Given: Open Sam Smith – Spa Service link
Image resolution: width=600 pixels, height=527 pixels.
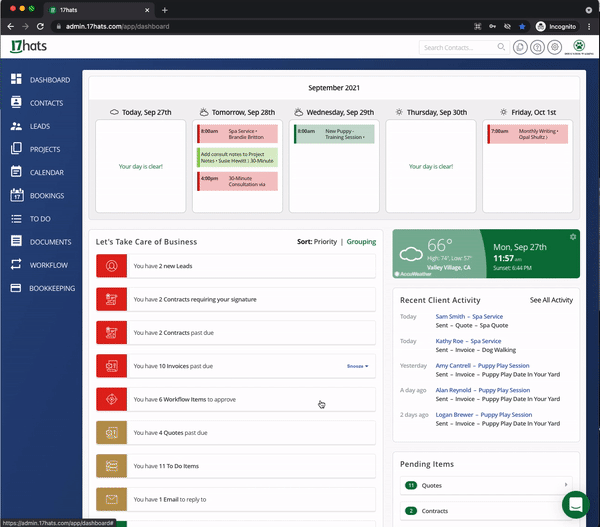Looking at the screenshot, I should (x=470, y=316).
